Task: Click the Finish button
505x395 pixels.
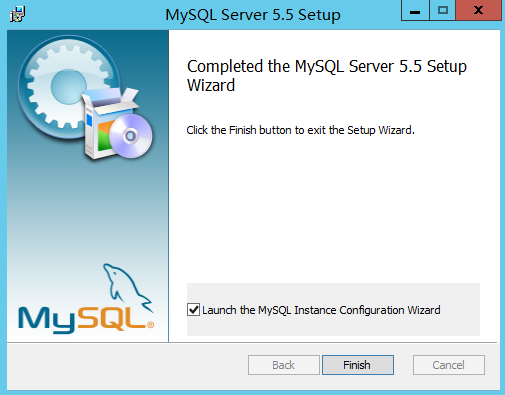Action: point(358,365)
